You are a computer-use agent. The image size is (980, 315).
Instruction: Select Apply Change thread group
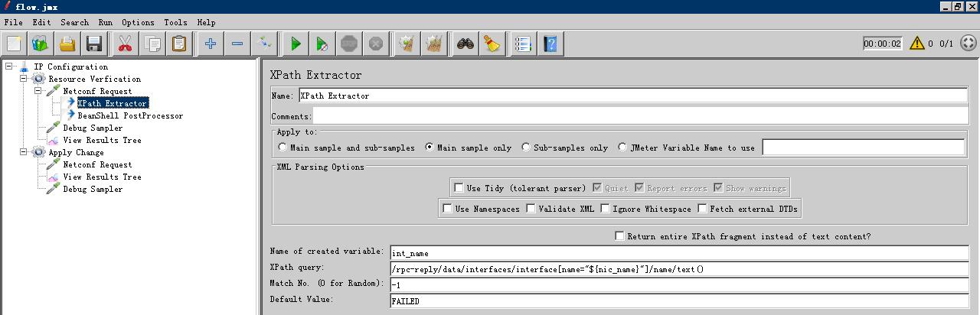point(76,152)
